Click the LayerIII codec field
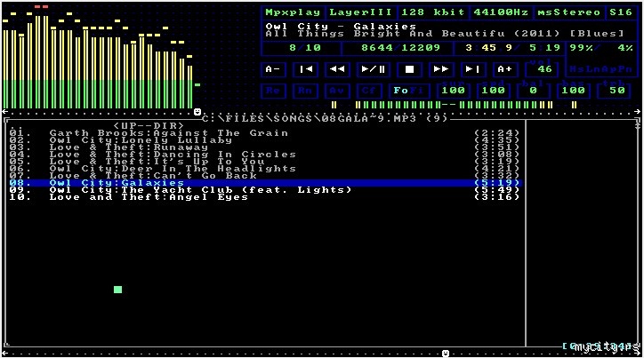Screen dimensions: 644x358 point(361,12)
